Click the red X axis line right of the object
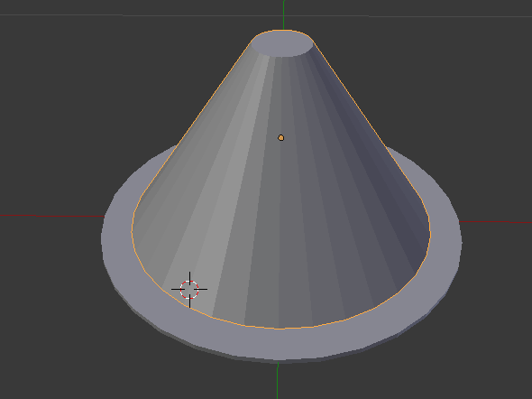 [495, 222]
